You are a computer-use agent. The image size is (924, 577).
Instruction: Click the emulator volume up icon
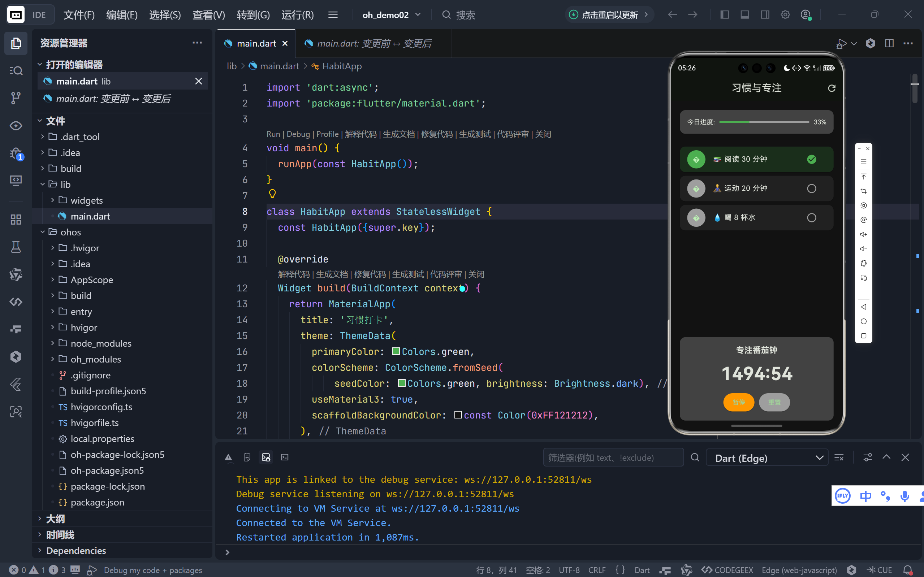tap(864, 234)
